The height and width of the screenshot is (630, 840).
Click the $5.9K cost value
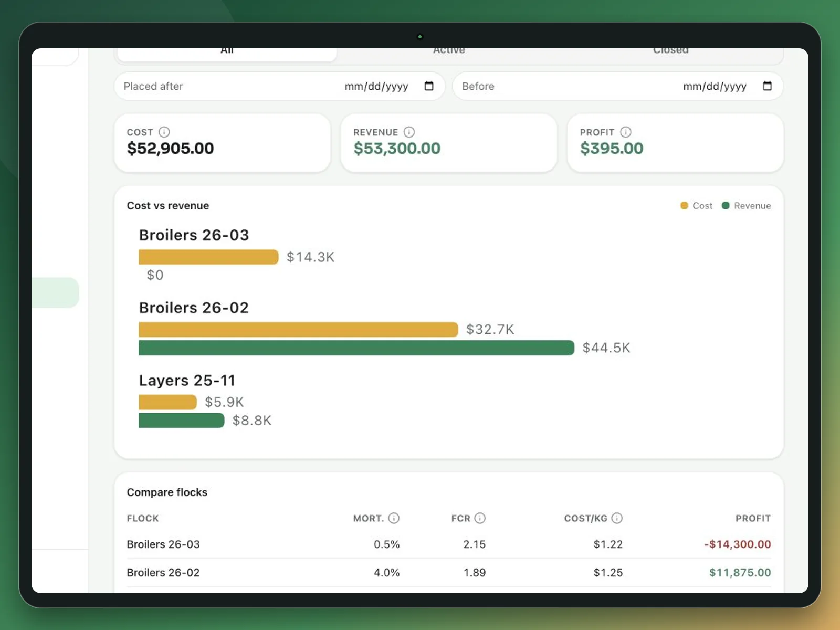pos(224,402)
